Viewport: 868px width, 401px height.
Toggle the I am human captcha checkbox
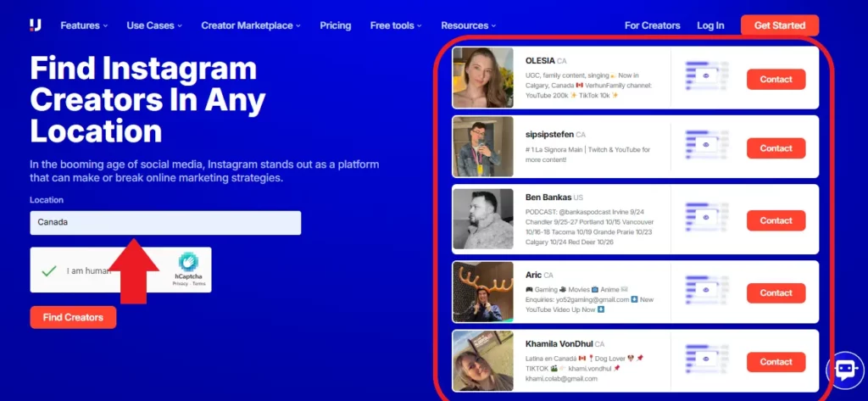point(49,270)
